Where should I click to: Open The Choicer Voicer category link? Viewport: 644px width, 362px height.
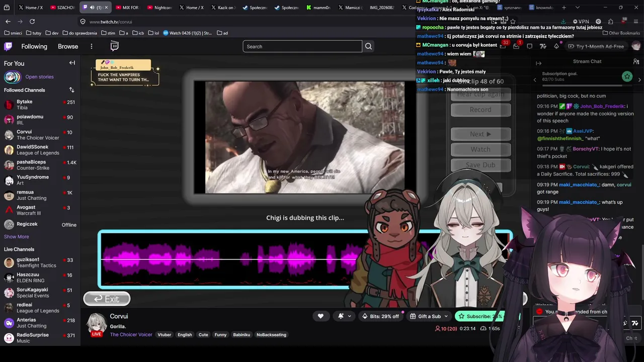(131, 335)
